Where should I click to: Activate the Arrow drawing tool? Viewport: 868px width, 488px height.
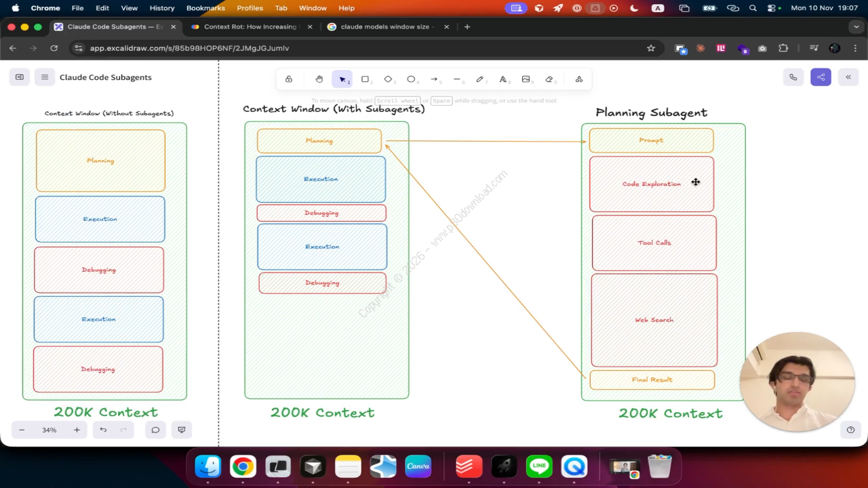434,79
